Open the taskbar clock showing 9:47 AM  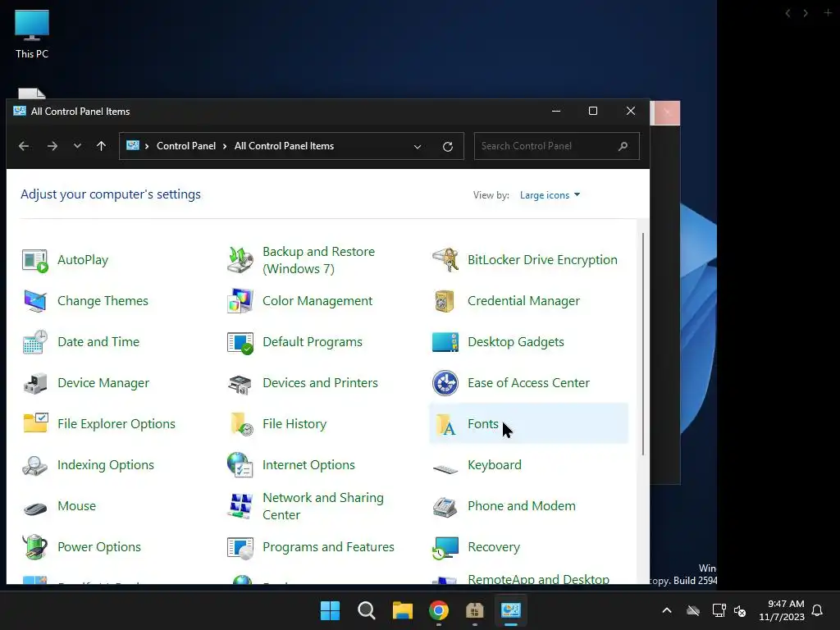pyautogui.click(x=782, y=610)
